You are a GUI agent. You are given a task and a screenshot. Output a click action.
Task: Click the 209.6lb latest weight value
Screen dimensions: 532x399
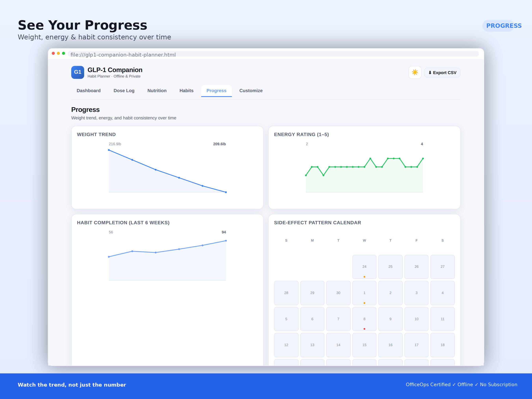[x=219, y=144]
